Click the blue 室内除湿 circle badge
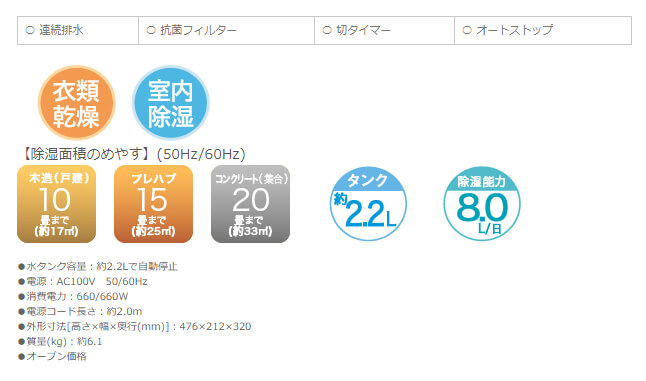Viewport: 646px width, 381px height. (171, 103)
